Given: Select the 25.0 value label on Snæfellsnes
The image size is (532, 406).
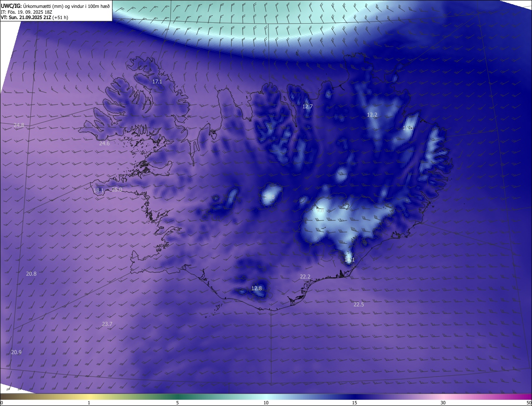Looking at the screenshot, I should point(117,190).
